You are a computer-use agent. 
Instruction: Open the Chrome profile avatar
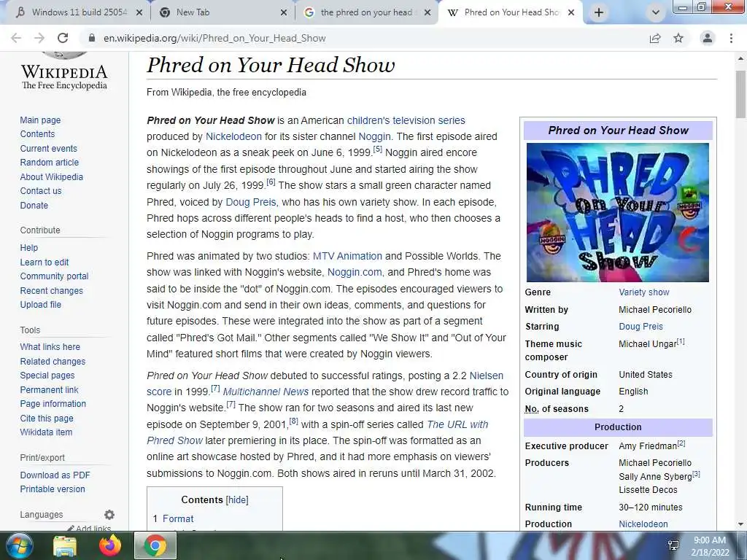click(x=708, y=38)
